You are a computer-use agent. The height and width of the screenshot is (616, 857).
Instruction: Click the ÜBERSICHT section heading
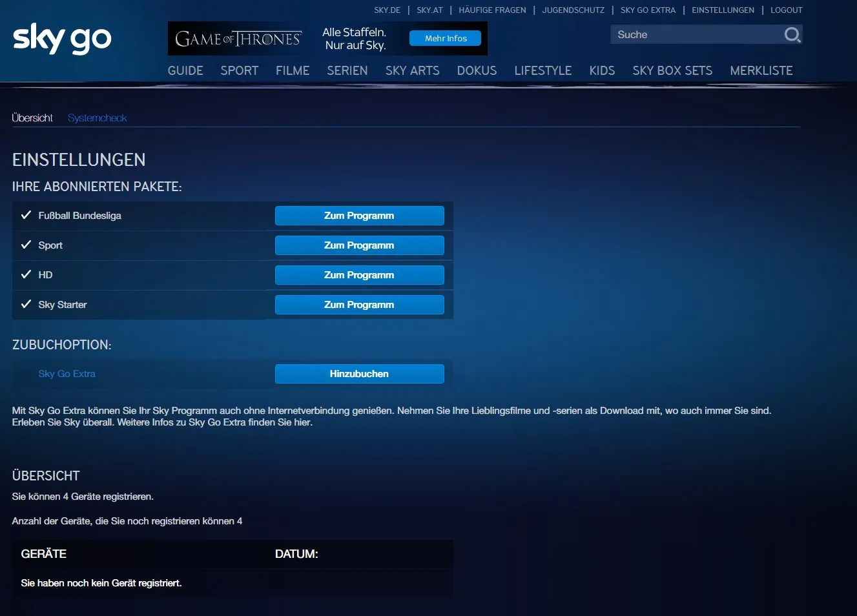46,476
